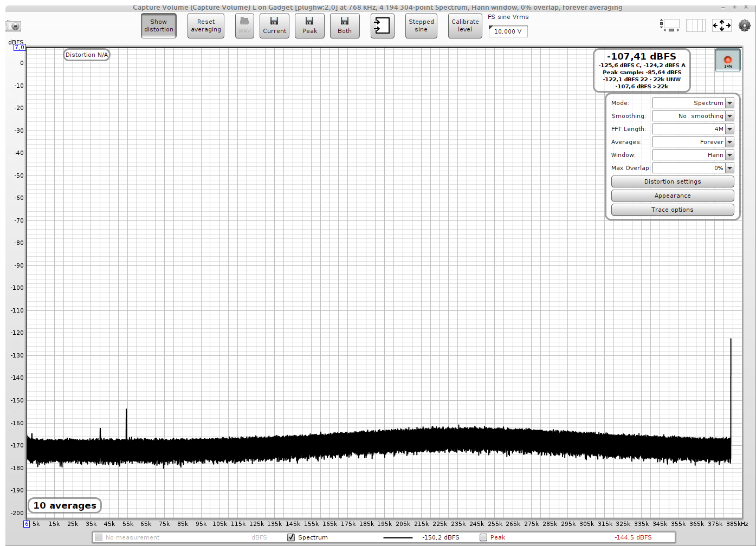Image resolution: width=756 pixels, height=546 pixels.
Task: Click Calibrate level button
Action: (x=465, y=25)
